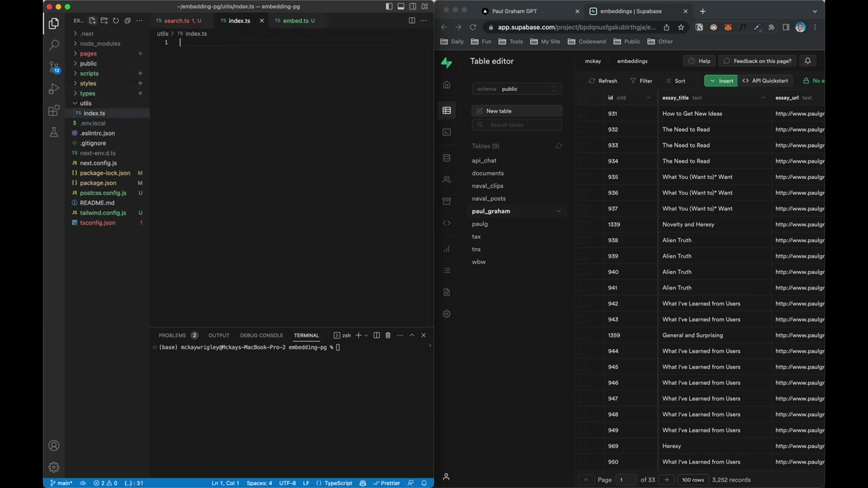Reload the Chrome page

[x=473, y=27]
